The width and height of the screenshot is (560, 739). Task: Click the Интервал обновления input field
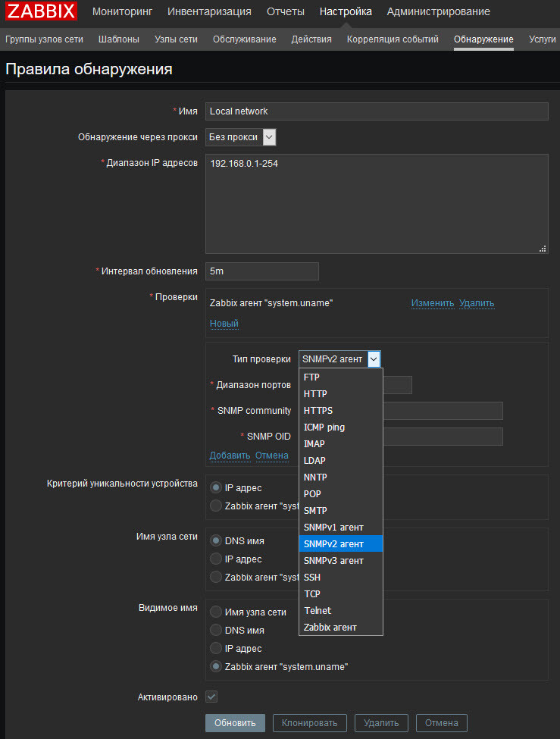tap(261, 271)
